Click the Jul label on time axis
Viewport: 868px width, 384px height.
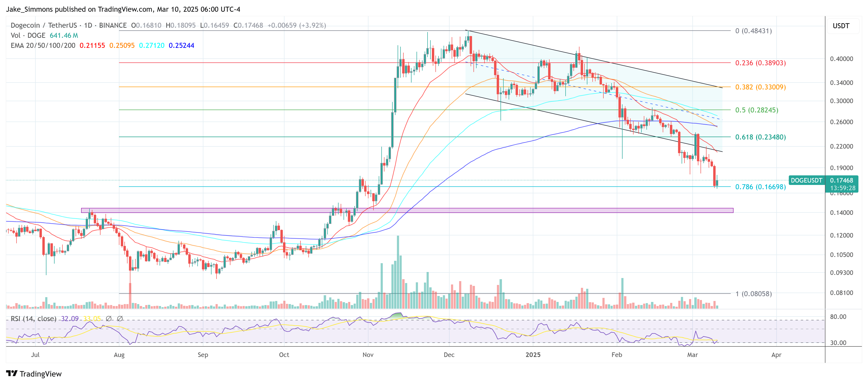click(35, 355)
